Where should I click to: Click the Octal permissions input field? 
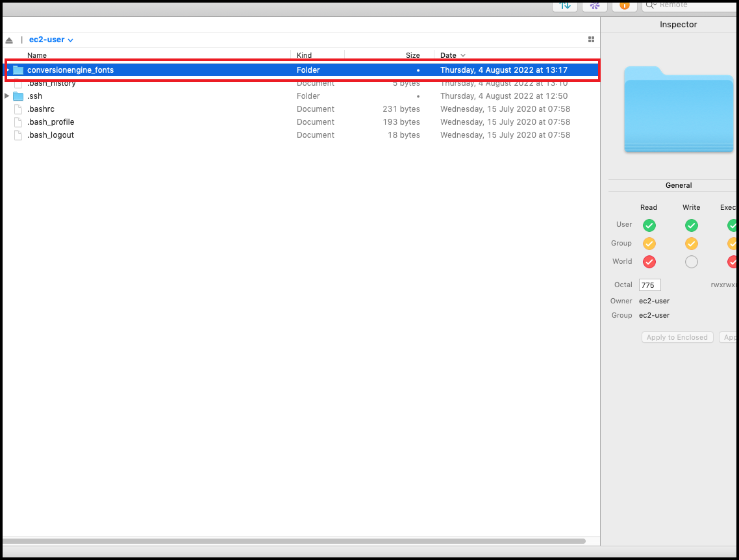649,285
